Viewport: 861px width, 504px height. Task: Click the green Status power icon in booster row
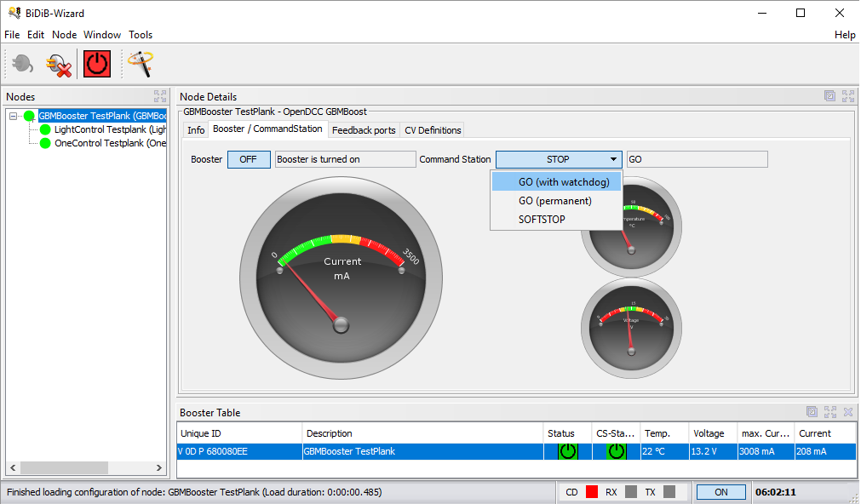pos(568,451)
